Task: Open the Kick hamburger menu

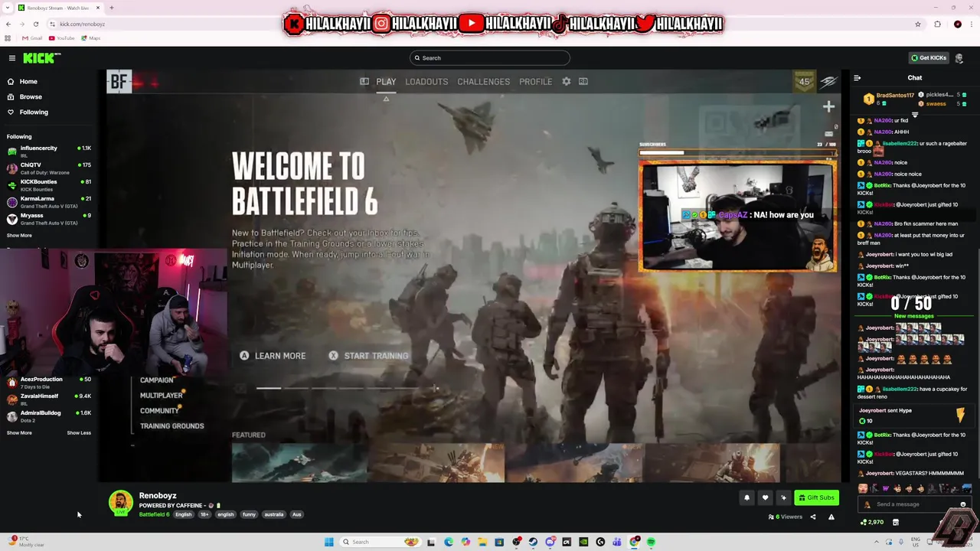Action: point(11,58)
